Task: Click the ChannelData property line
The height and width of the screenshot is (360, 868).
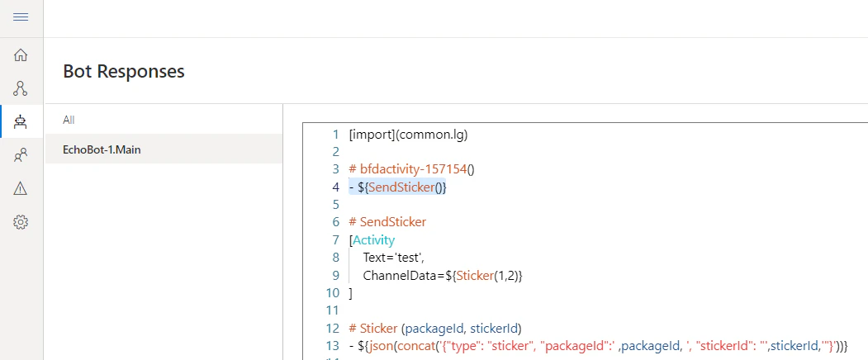Action: tap(443, 275)
